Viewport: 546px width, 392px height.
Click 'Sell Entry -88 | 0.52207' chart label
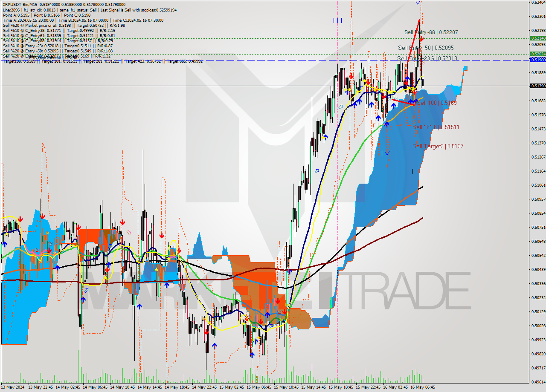pyautogui.click(x=431, y=32)
